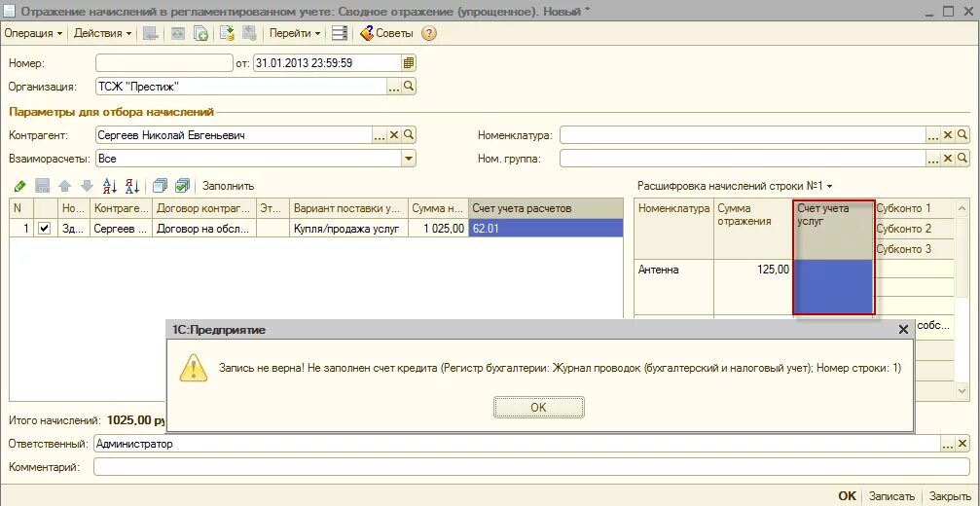The image size is (980, 506).
Task: Click the 125,00 Сумма отражения cell
Action: 753,287
